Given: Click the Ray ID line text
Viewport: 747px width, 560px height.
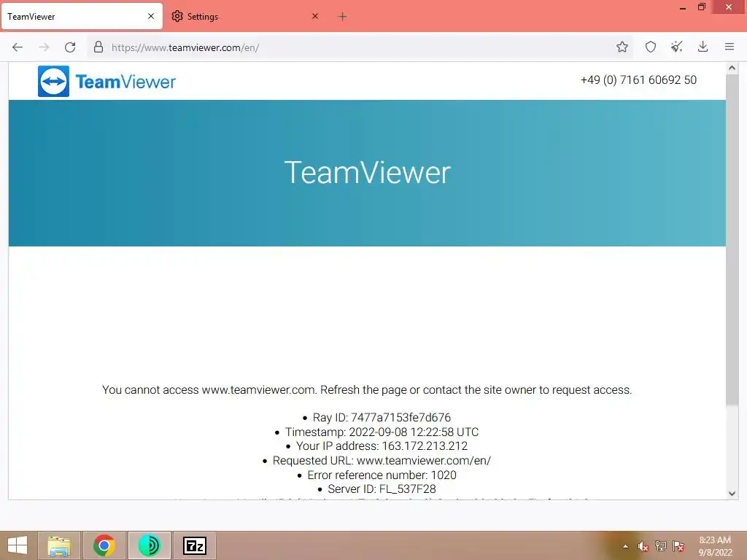Looking at the screenshot, I should point(381,418).
